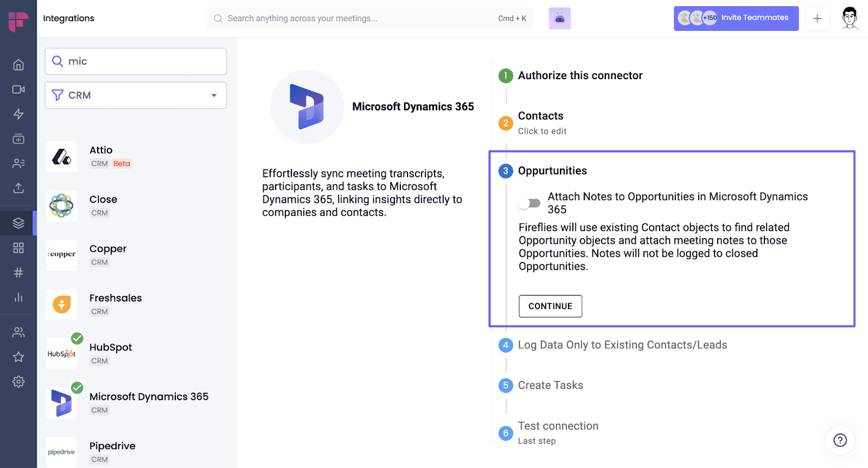The image size is (868, 468).
Task: Select the Integrations layers icon
Action: tap(18, 223)
